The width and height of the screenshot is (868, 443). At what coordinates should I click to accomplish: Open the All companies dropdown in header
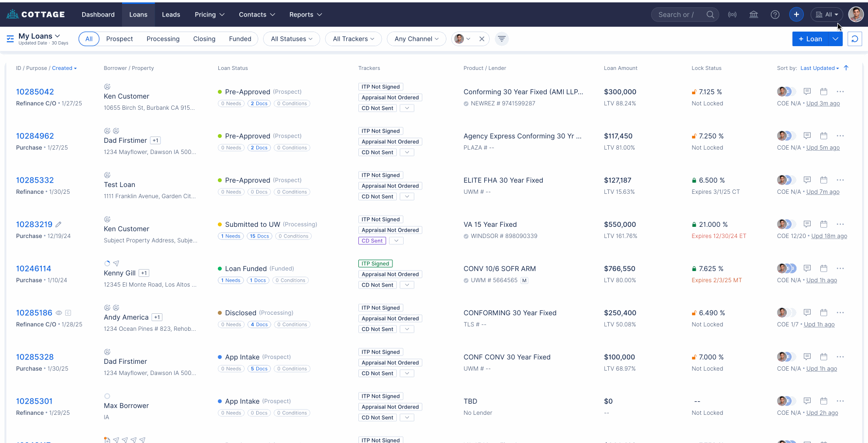[x=827, y=15]
